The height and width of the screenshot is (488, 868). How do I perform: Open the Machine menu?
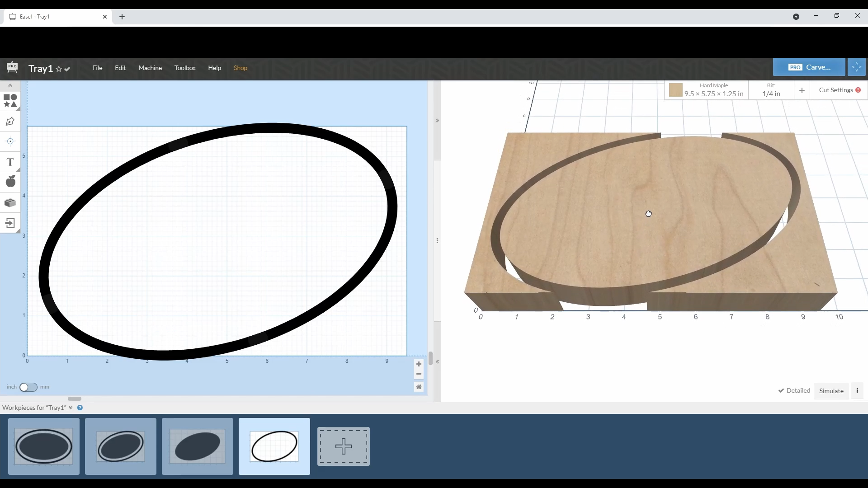[x=150, y=67]
